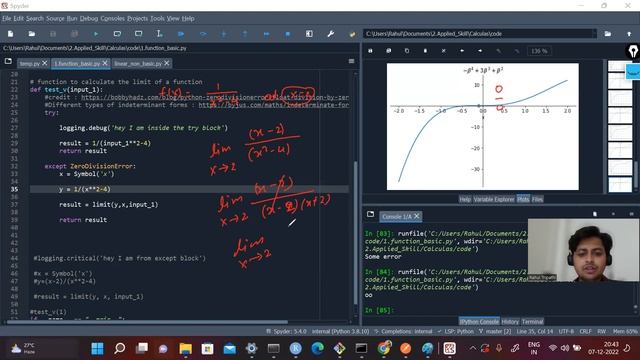Click the 'Completions: internal' status bar entry
This screenshot has height=360, width=640.
(x=403, y=331)
